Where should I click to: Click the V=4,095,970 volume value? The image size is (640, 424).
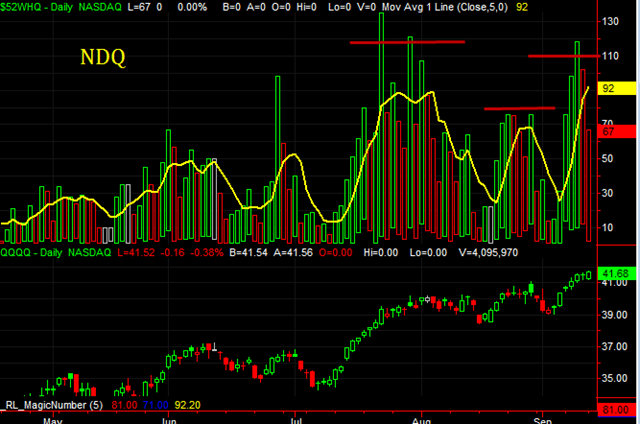(488, 253)
